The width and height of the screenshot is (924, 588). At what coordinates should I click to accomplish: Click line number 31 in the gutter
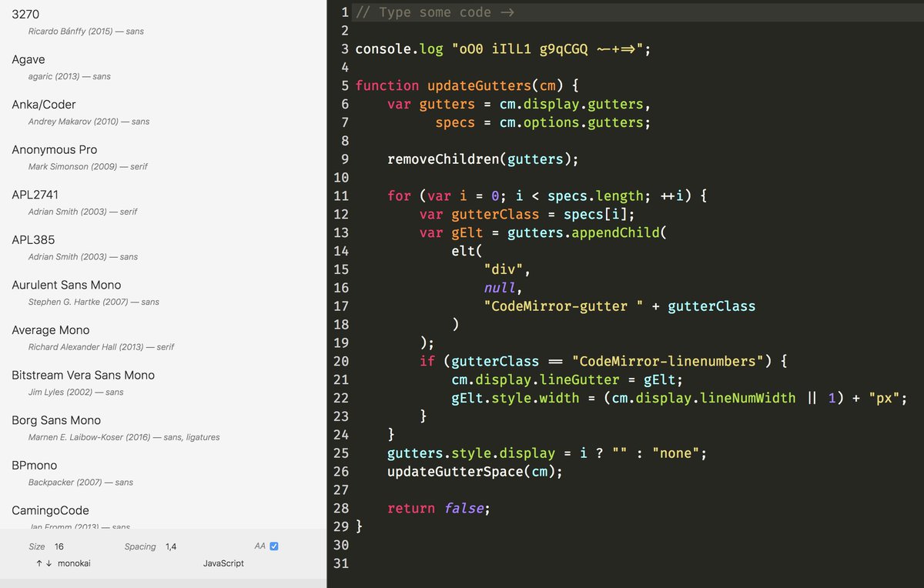341,563
